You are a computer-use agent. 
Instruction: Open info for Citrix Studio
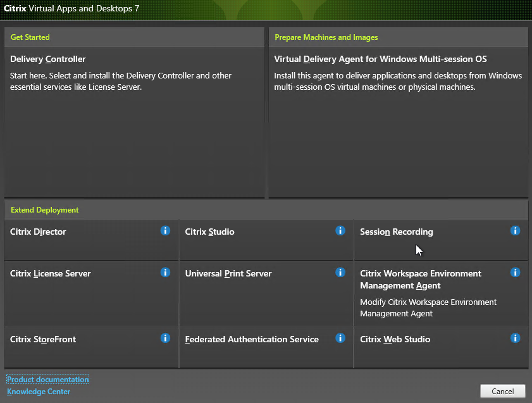340,231
